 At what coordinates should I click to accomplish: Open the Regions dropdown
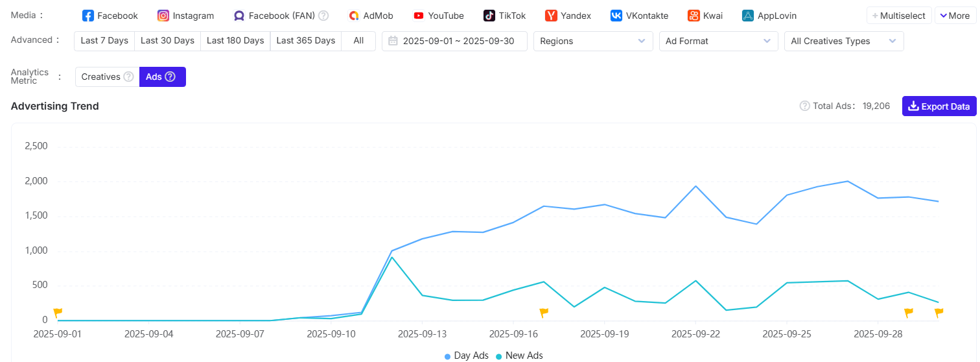(x=593, y=41)
